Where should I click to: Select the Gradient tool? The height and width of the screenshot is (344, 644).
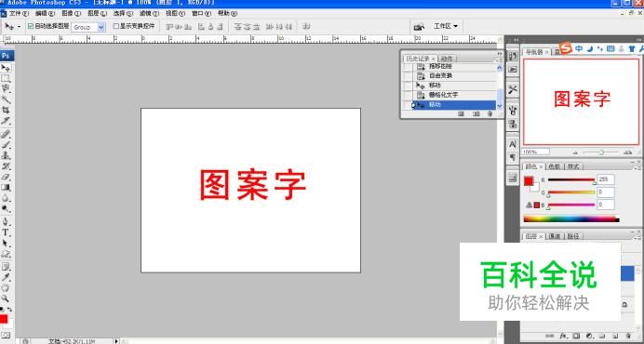coord(6,188)
